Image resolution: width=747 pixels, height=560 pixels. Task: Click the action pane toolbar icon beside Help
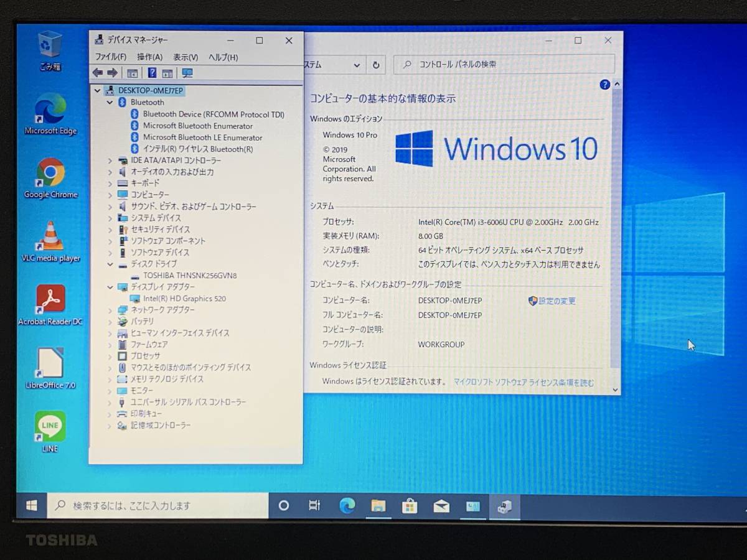(x=167, y=73)
